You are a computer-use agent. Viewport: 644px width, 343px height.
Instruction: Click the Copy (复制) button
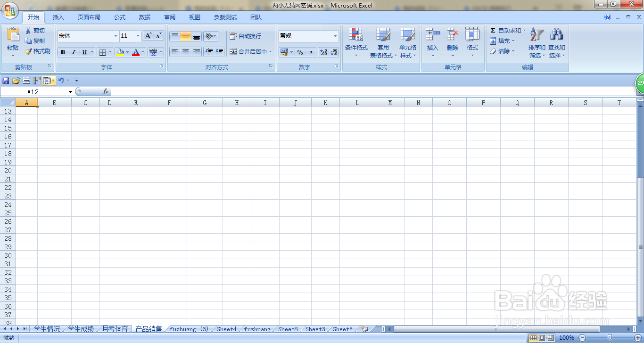tap(36, 41)
